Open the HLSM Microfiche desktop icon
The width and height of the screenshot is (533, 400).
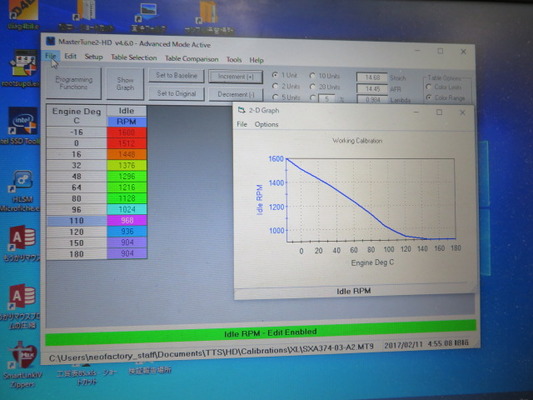click(22, 191)
